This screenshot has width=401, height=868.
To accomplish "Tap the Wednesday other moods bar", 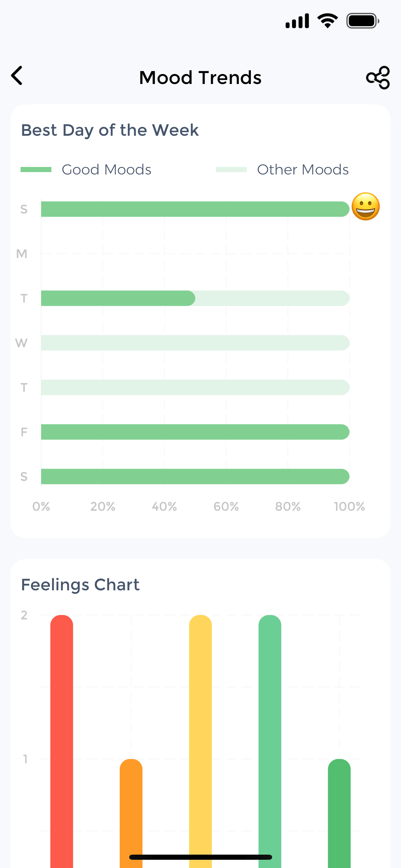I will pyautogui.click(x=195, y=343).
